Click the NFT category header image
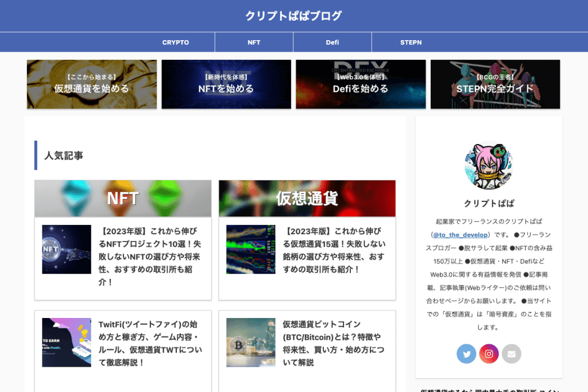 click(123, 199)
